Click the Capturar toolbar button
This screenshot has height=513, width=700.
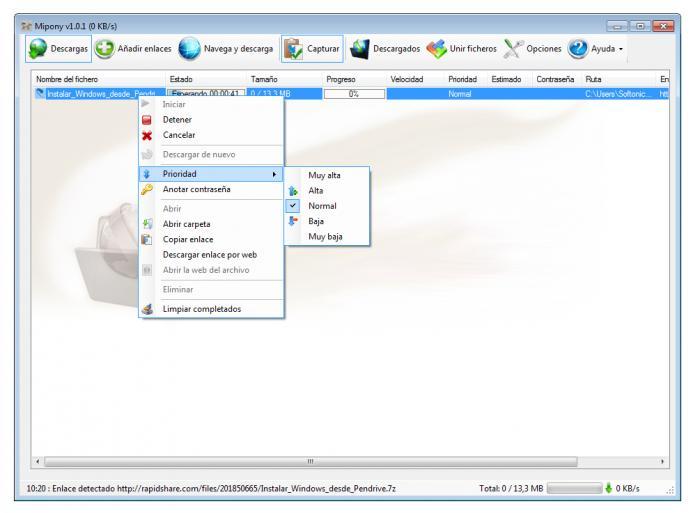312,46
